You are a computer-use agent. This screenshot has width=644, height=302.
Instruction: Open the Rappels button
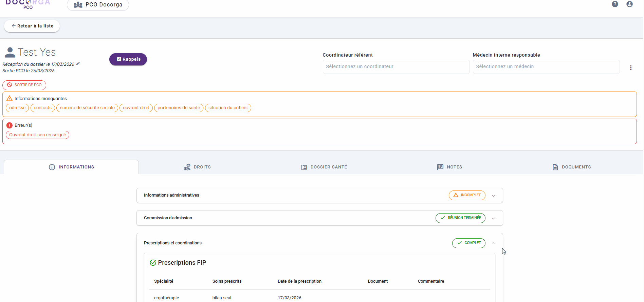point(128,59)
